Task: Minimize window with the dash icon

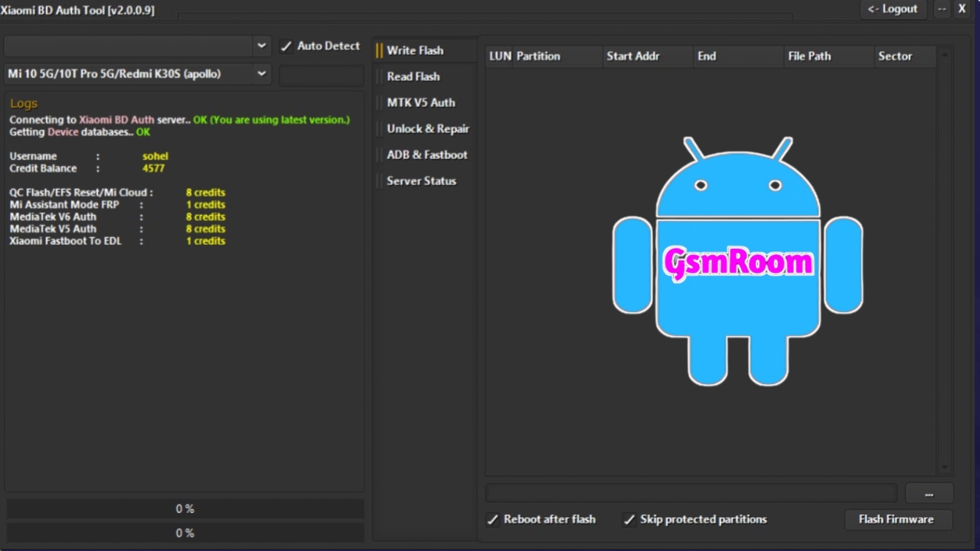Action: 942,9
